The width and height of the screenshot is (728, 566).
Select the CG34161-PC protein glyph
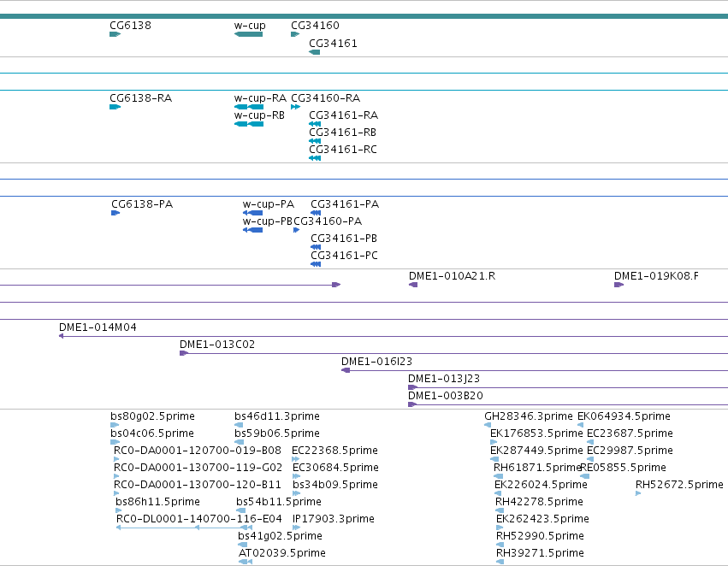(316, 264)
